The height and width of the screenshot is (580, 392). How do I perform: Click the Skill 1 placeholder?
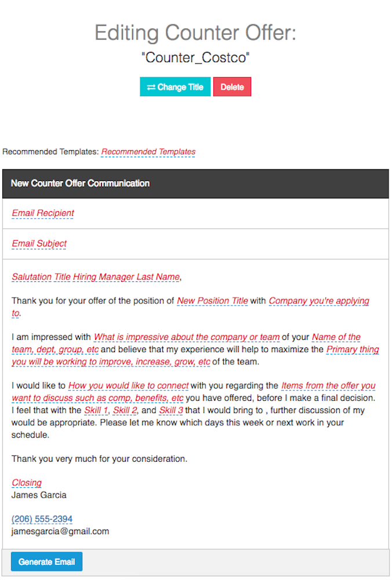point(96,411)
